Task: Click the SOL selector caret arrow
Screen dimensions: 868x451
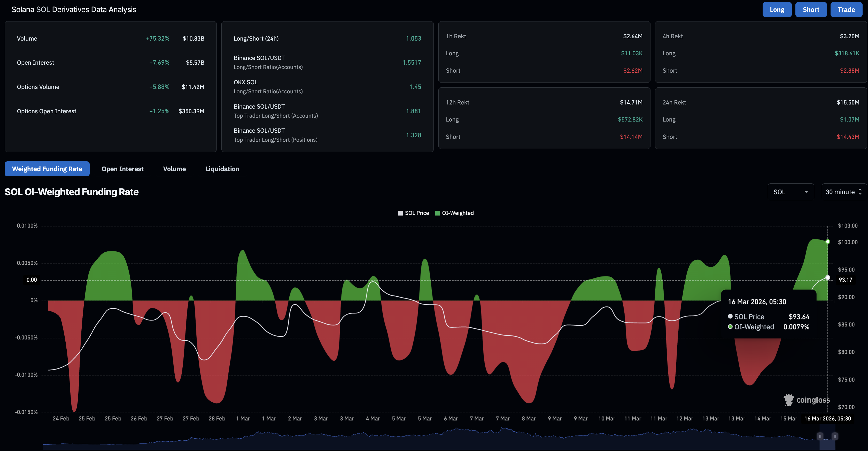Action: (806, 192)
